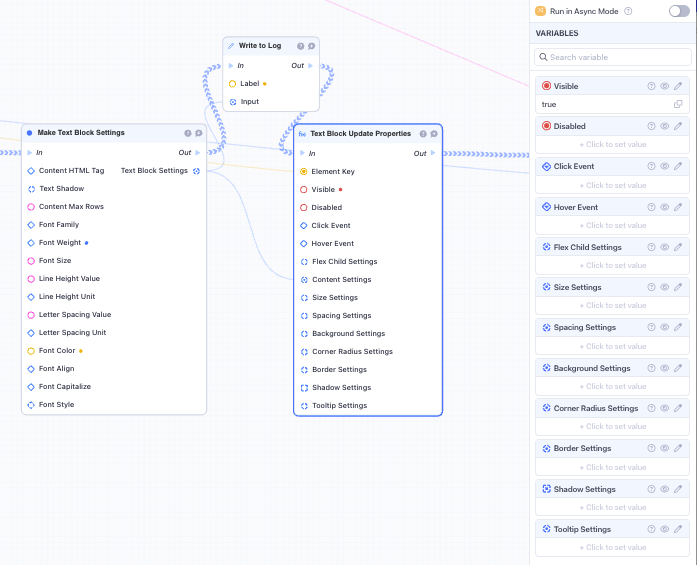Click the Out port arrow of Write to Log
697x565 pixels.
311,66
